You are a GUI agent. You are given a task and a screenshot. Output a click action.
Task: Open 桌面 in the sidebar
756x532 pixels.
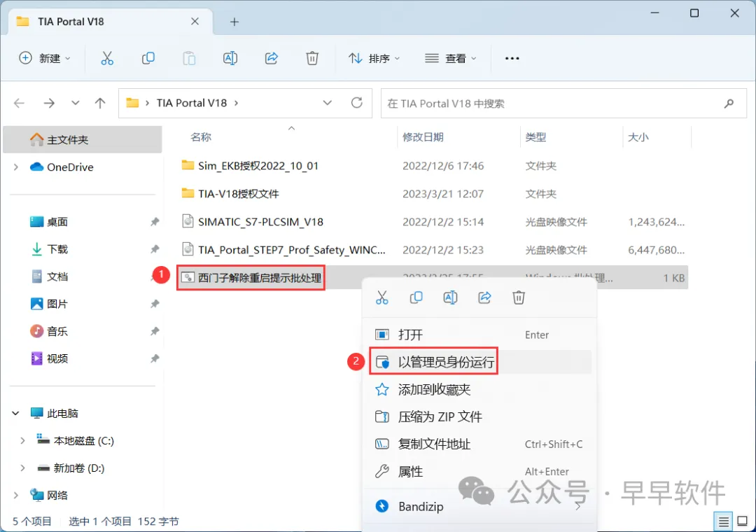coord(57,222)
